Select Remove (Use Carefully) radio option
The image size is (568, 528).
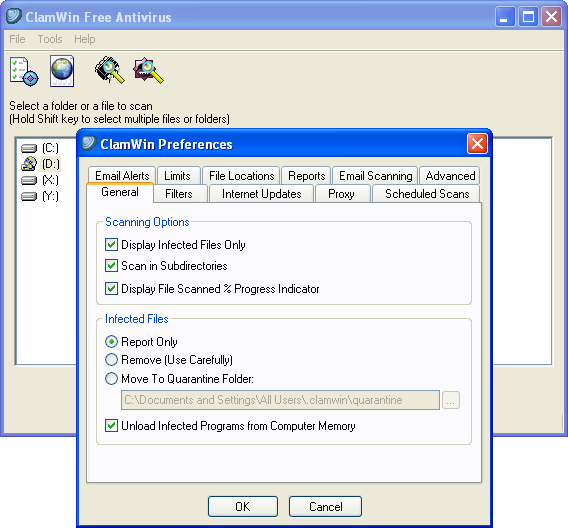click(111, 360)
